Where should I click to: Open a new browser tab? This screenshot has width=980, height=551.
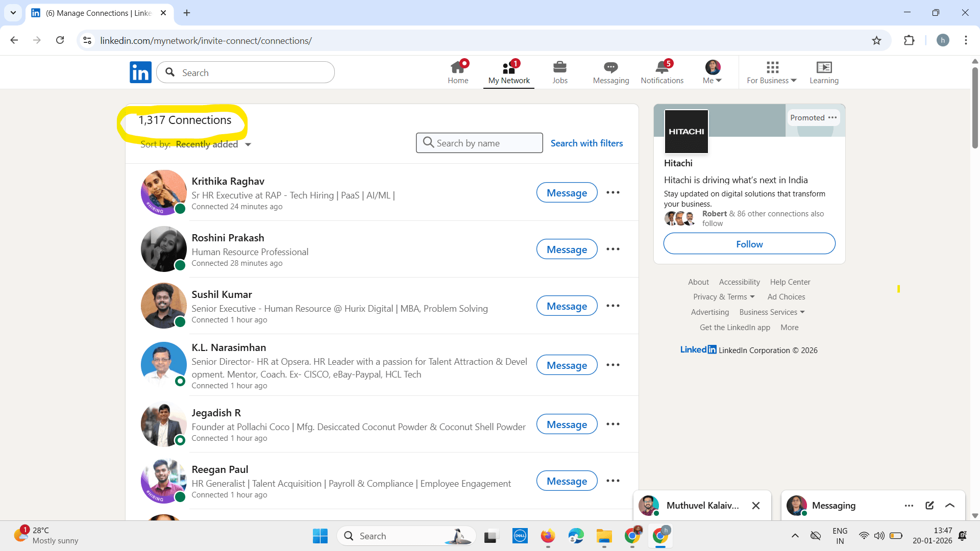(187, 13)
